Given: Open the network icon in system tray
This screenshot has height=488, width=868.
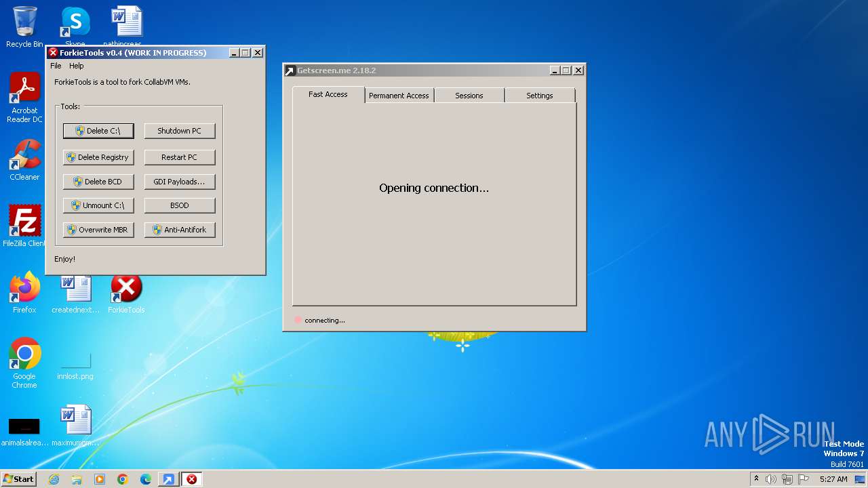Looking at the screenshot, I should tap(787, 479).
